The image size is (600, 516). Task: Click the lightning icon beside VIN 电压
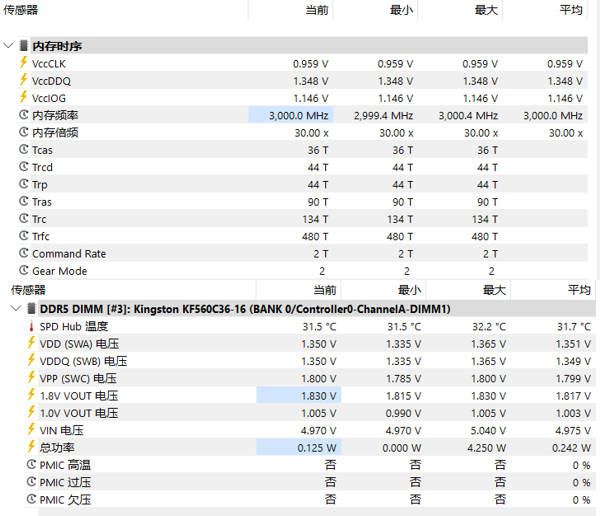(x=31, y=429)
